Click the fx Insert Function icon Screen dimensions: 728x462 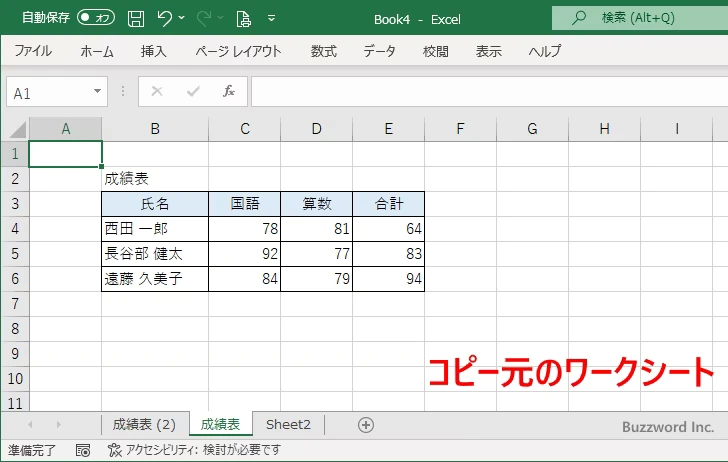228,92
